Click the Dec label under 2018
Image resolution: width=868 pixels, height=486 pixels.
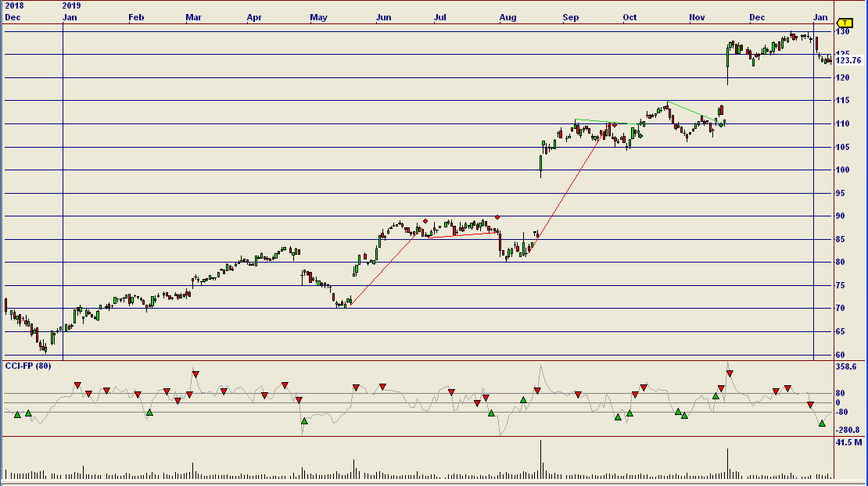coord(13,18)
